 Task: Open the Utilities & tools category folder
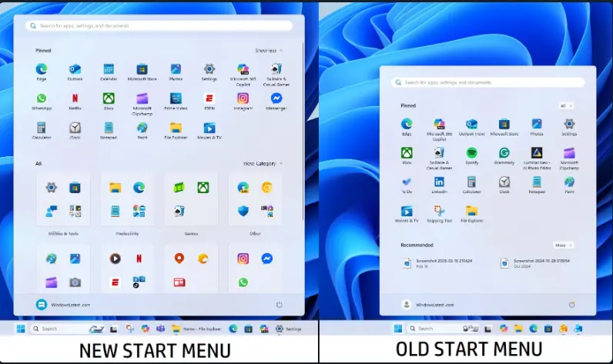tap(63, 199)
